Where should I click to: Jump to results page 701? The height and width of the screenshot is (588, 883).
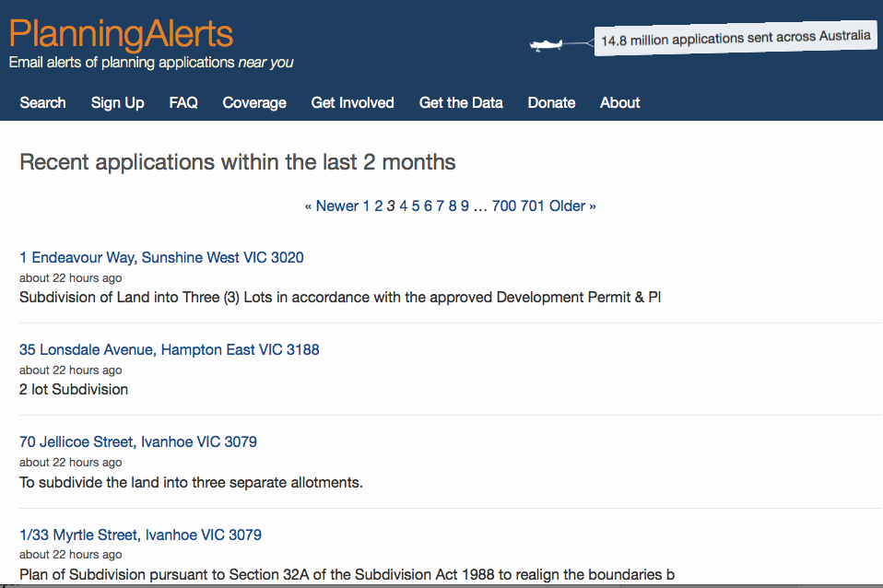coord(532,206)
